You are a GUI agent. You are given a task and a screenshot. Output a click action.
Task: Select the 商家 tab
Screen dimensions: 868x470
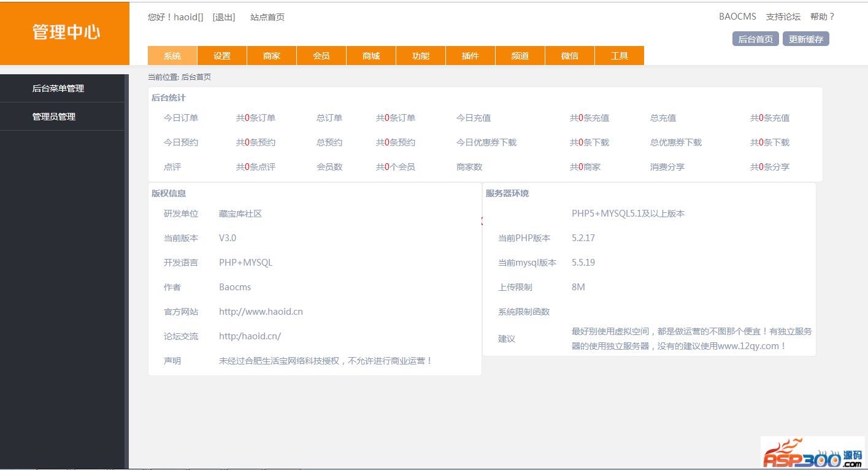(272, 56)
